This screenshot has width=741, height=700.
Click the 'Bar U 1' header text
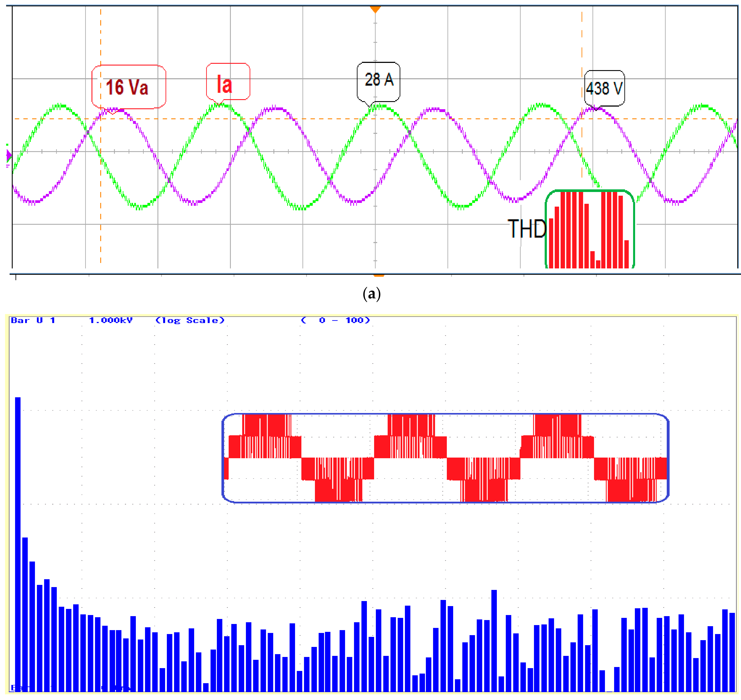pyautogui.click(x=33, y=320)
